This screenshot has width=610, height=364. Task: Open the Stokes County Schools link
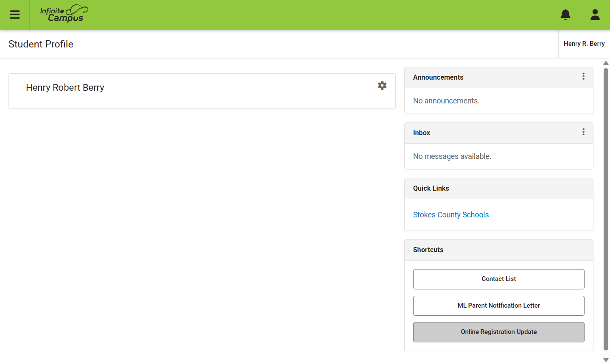(x=451, y=215)
